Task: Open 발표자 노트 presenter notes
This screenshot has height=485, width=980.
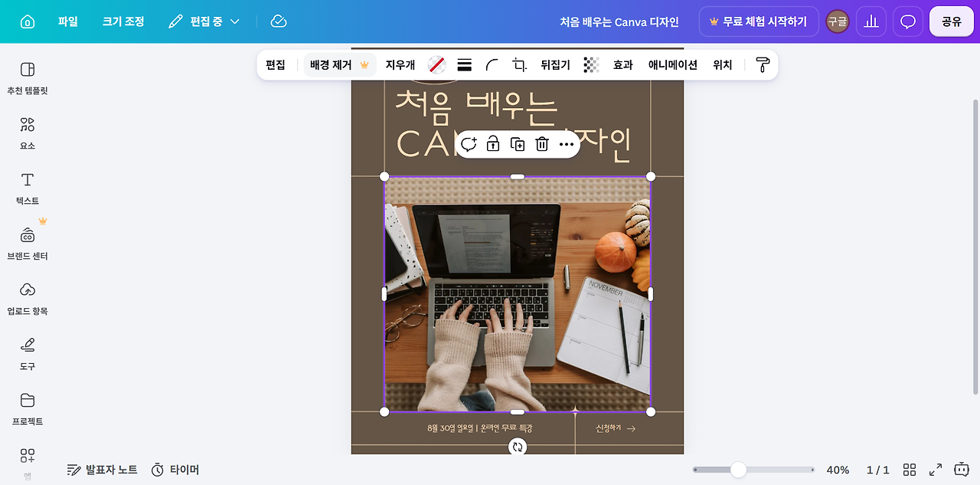Action: pyautogui.click(x=103, y=470)
